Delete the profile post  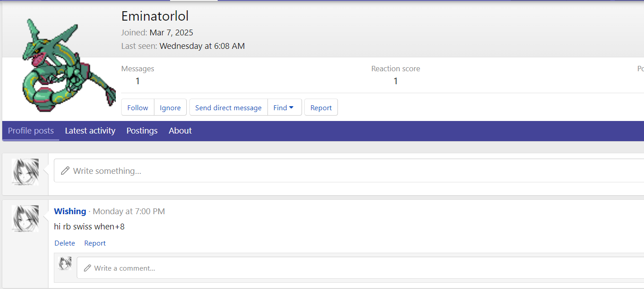(65, 243)
